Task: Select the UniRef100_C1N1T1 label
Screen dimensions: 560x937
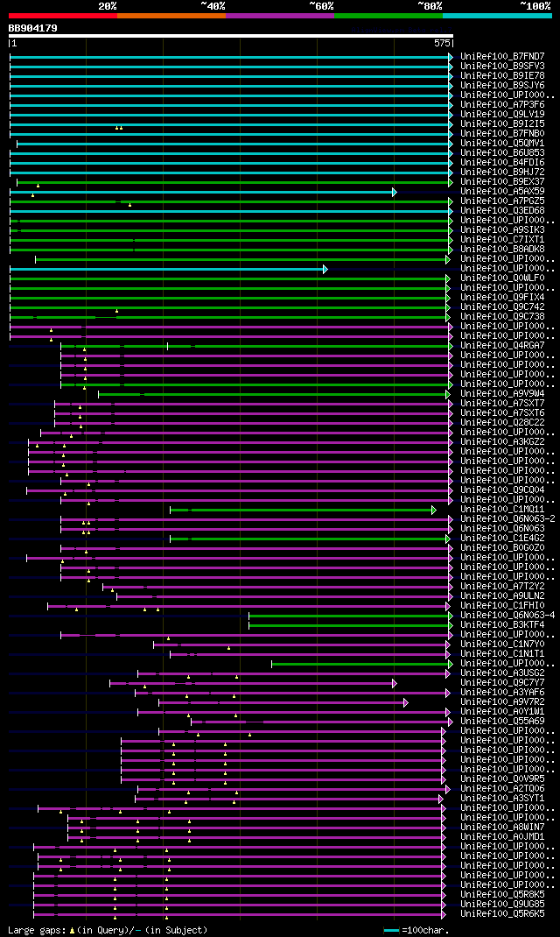Action: point(502,654)
